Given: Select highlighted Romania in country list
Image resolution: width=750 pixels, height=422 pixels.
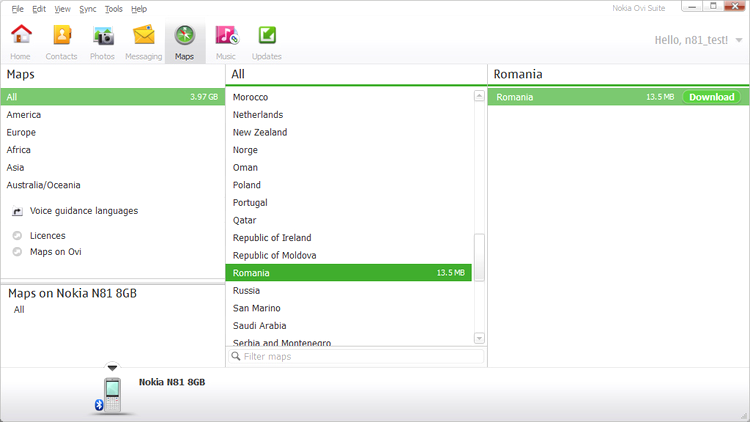Looking at the screenshot, I should coord(349,273).
